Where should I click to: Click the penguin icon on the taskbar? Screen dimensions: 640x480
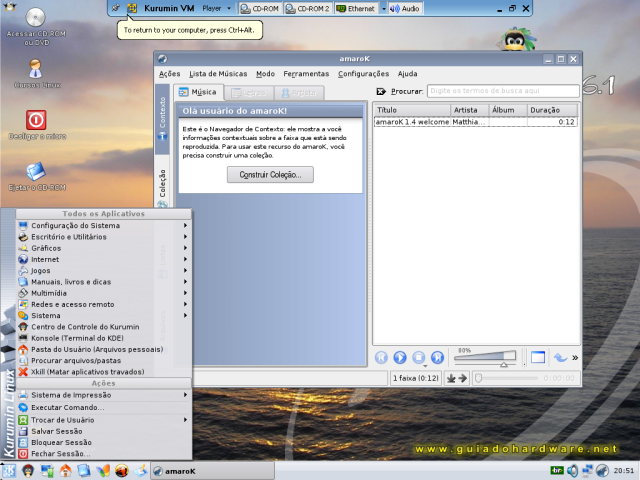point(28,471)
